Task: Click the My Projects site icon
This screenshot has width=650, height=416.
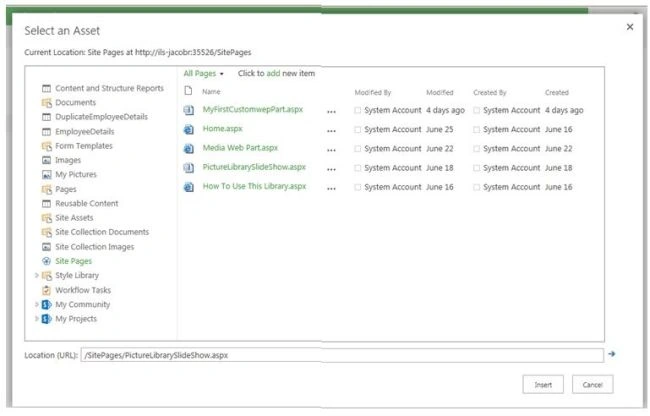Action: tap(46, 319)
